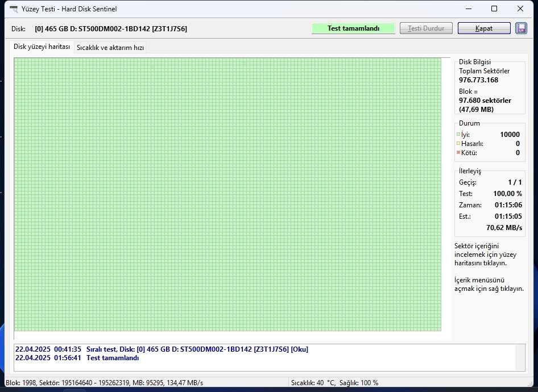The height and width of the screenshot is (392, 538).
Task: Click the green disk surface map grid
Action: pos(227,194)
